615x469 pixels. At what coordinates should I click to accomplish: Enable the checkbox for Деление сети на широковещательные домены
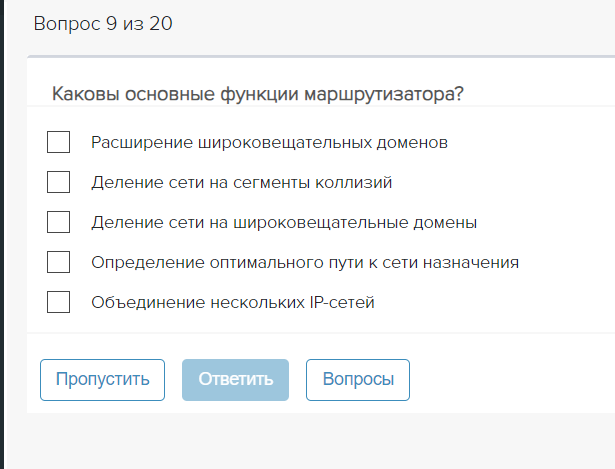tap(58, 222)
